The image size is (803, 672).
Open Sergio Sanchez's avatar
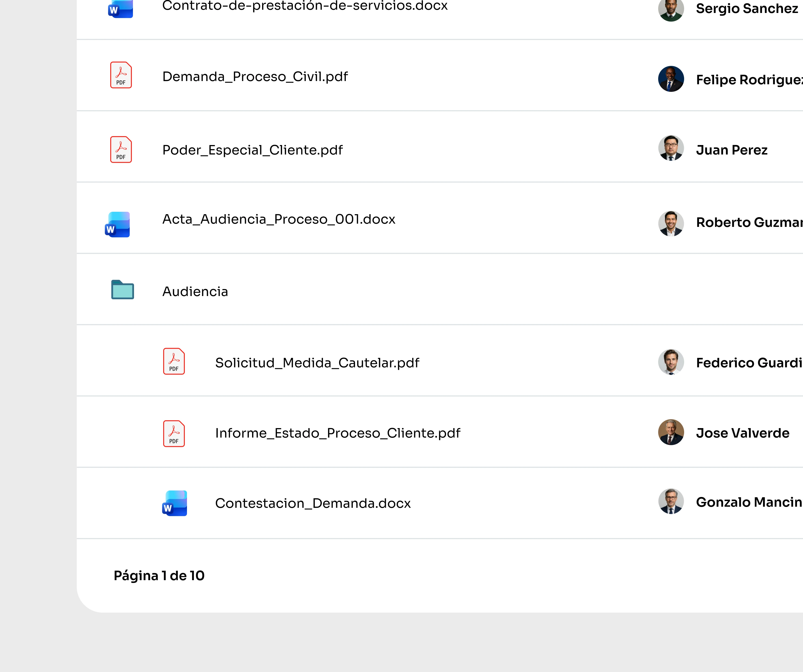pos(671,9)
